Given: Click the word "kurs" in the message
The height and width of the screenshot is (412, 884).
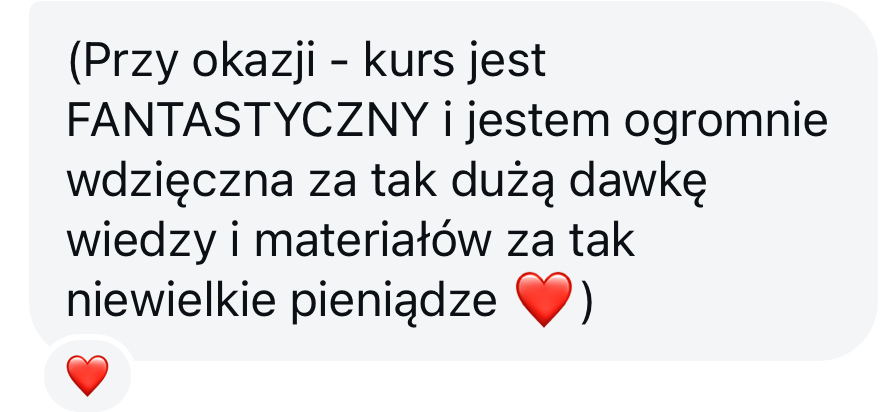Looking at the screenshot, I should click(408, 60).
